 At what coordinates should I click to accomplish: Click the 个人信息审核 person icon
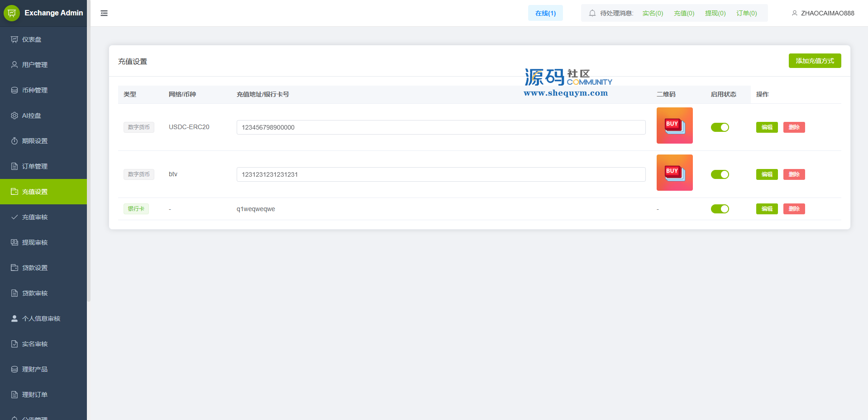(14, 319)
